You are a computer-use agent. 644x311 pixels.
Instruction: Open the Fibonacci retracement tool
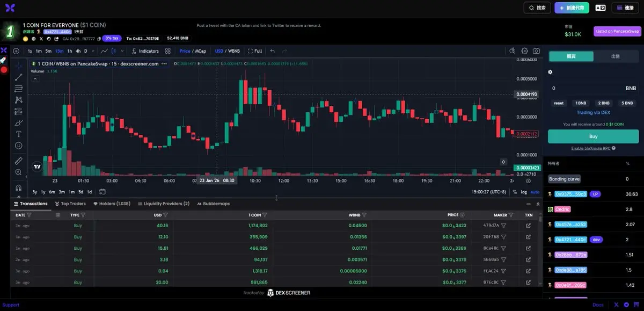pyautogui.click(x=19, y=88)
